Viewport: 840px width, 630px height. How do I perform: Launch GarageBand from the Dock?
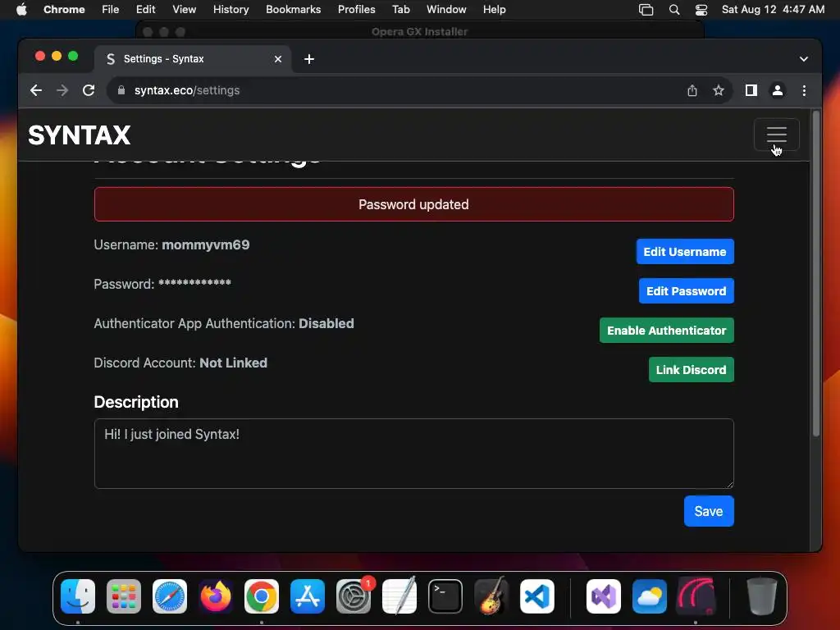tap(491, 596)
